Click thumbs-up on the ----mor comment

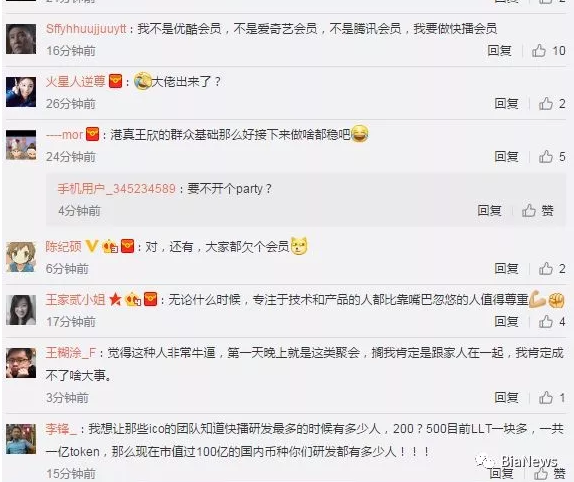(546, 157)
